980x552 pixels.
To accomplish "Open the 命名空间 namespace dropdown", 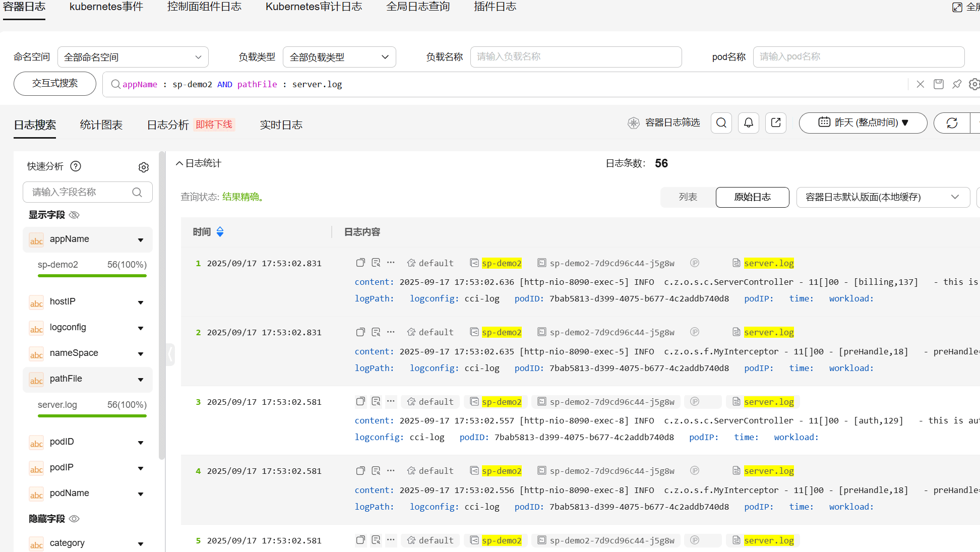I will (133, 57).
